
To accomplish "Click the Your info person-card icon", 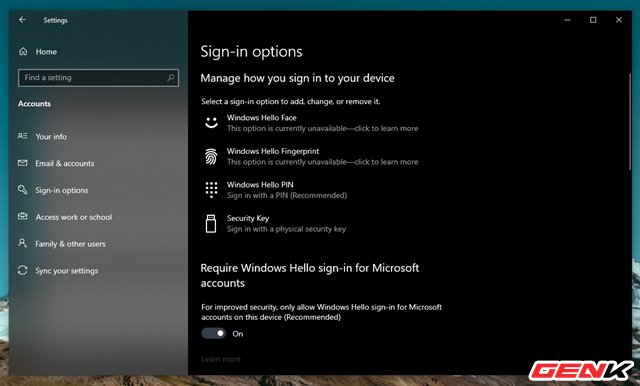I will point(22,136).
